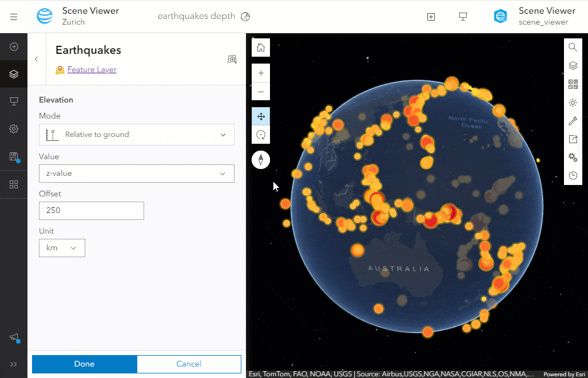Reset orientation with the compass
588x378 pixels.
(261, 160)
